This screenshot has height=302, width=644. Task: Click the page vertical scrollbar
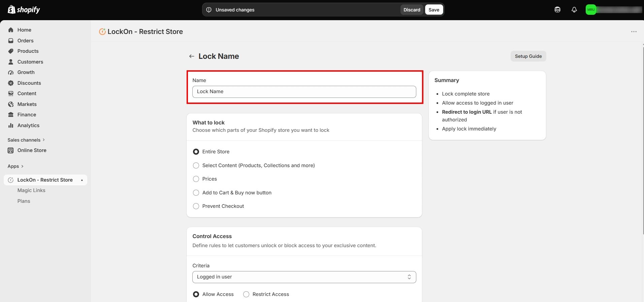pyautogui.click(x=643, y=141)
